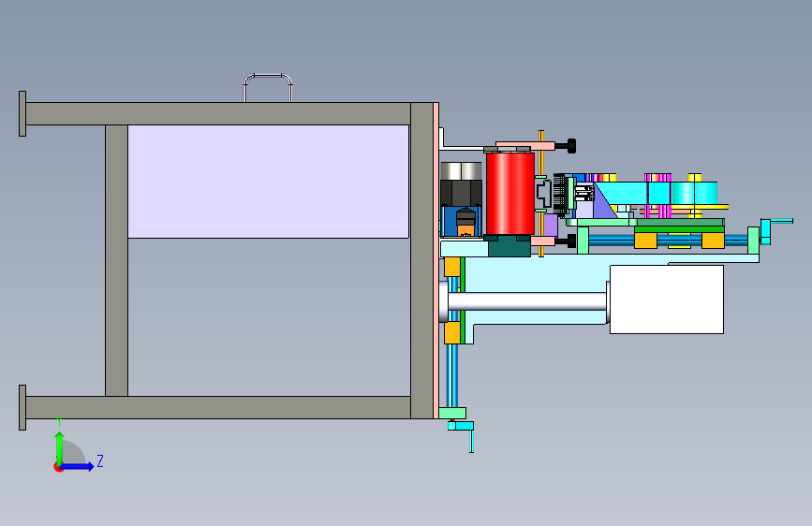The image size is (812, 526).
Task: Click the green Y axis arrow of triad
Action: pos(60,447)
